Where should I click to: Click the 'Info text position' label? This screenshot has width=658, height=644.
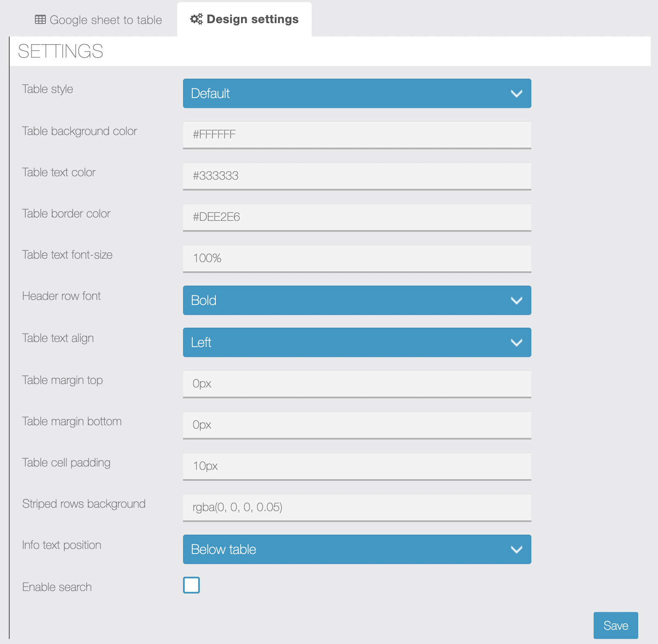click(x=61, y=545)
